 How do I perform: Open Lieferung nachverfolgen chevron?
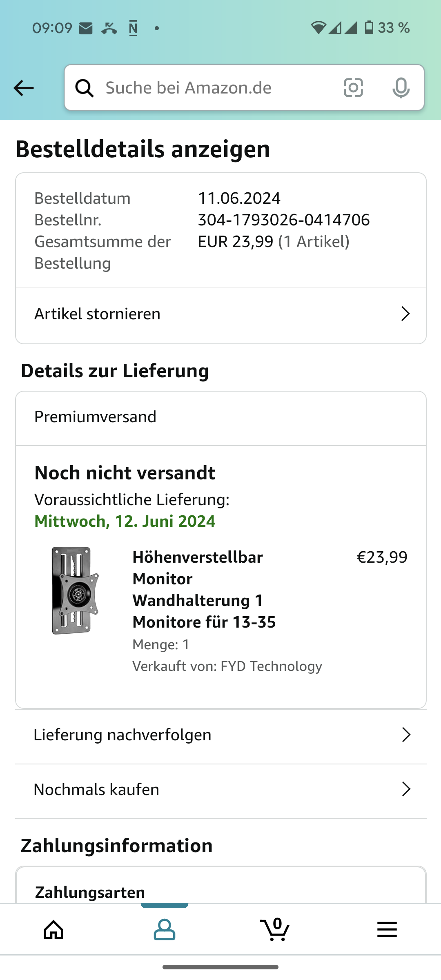[406, 735]
